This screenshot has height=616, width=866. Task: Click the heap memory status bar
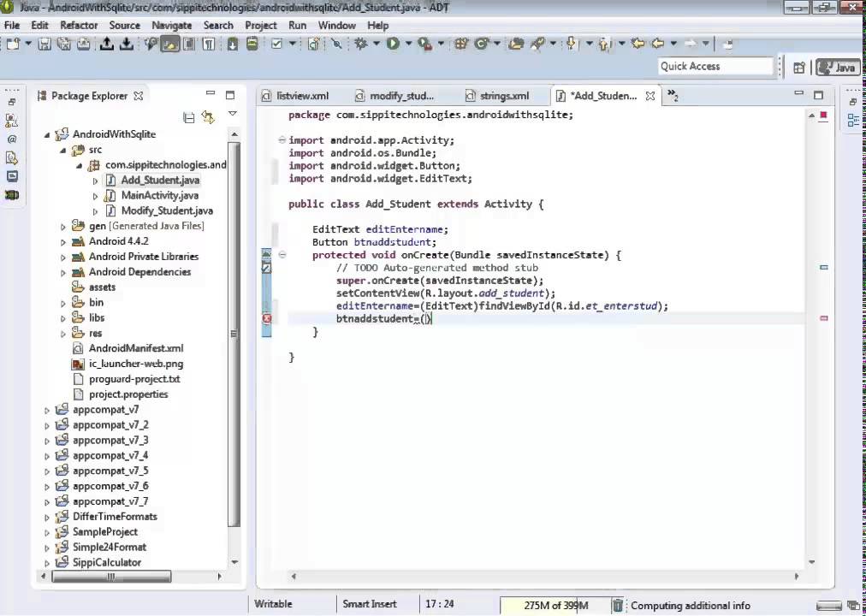555,606
